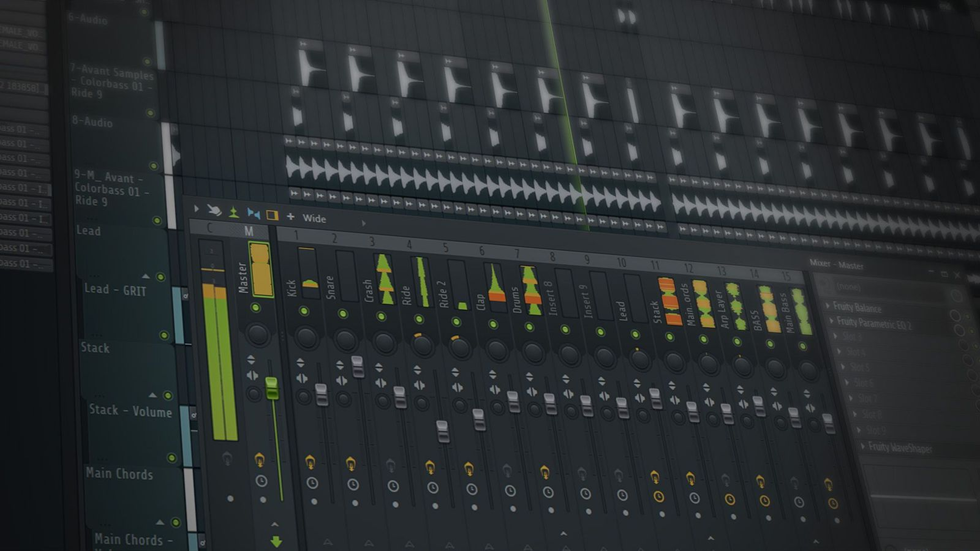Image resolution: width=980 pixels, height=551 pixels.
Task: Open the mixer options triangle menu
Action: 196,208
